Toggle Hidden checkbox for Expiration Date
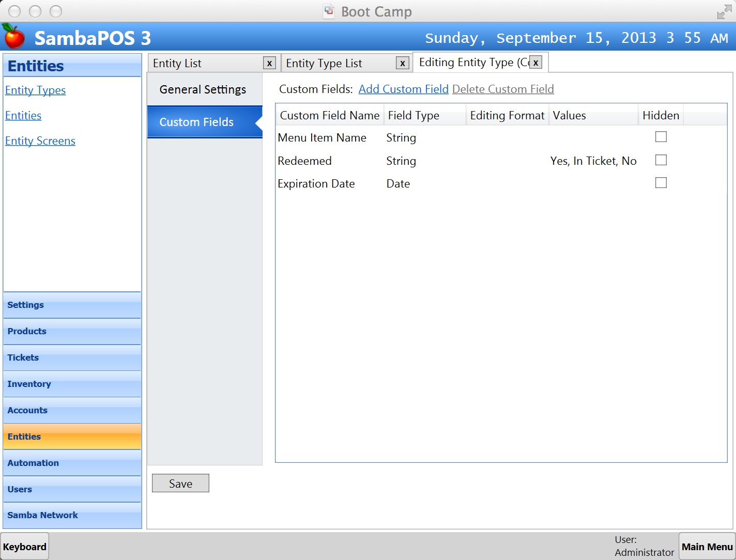Image resolution: width=736 pixels, height=560 pixels. pos(661,183)
